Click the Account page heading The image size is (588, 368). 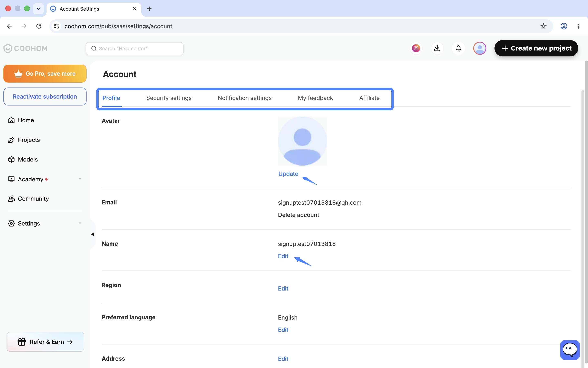click(x=120, y=74)
